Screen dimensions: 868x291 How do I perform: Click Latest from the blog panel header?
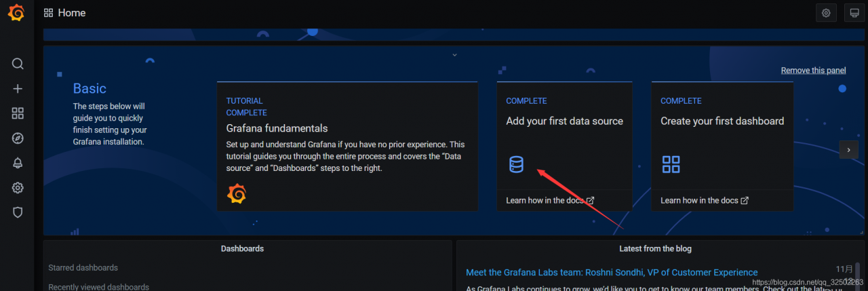click(655, 249)
